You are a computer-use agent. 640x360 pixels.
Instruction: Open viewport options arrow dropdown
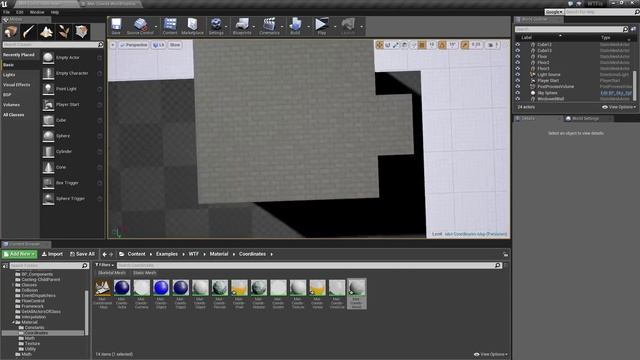click(113, 45)
